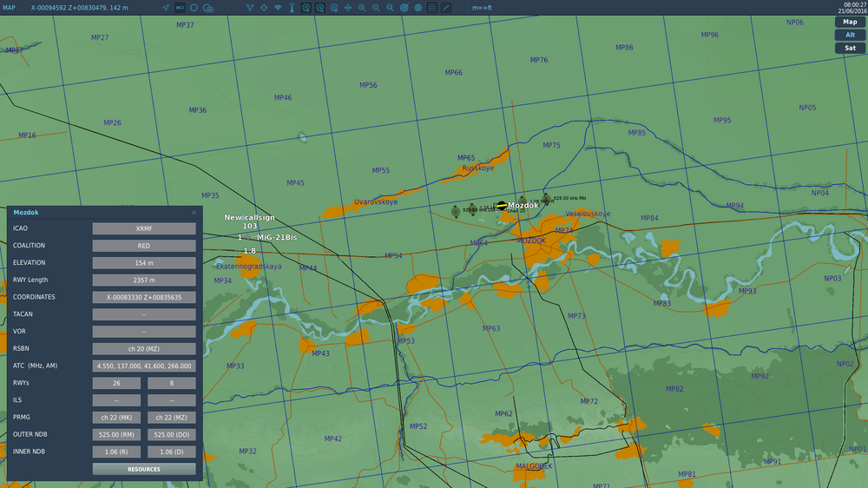Click the empty VOR value field
The width and height of the screenshot is (868, 488).
point(144,331)
